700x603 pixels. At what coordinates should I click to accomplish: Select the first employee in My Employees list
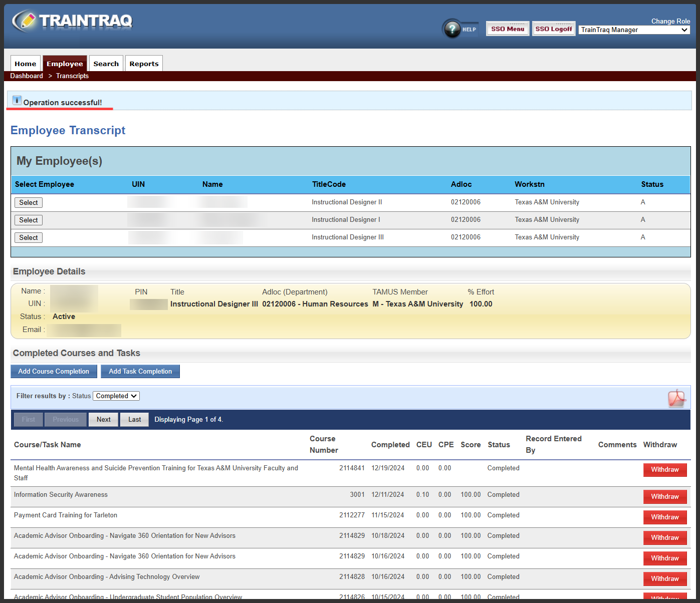28,202
